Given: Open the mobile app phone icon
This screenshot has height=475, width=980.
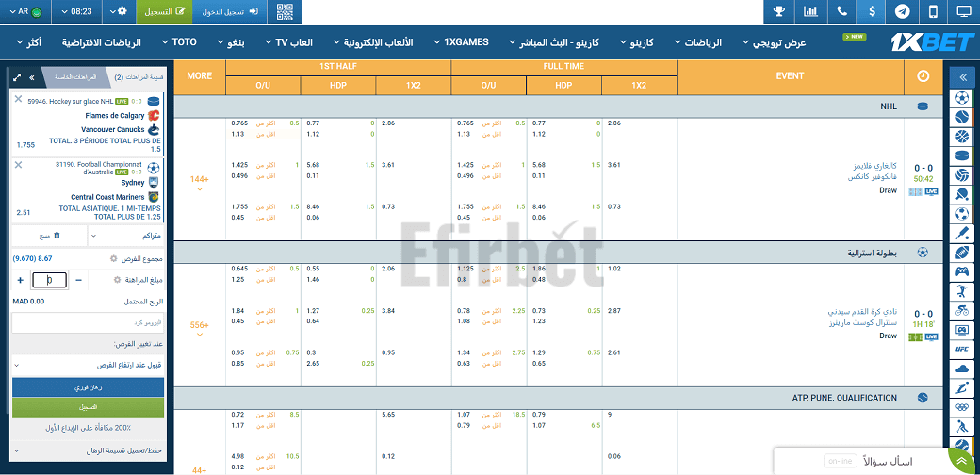Looking at the screenshot, I should 933,12.
